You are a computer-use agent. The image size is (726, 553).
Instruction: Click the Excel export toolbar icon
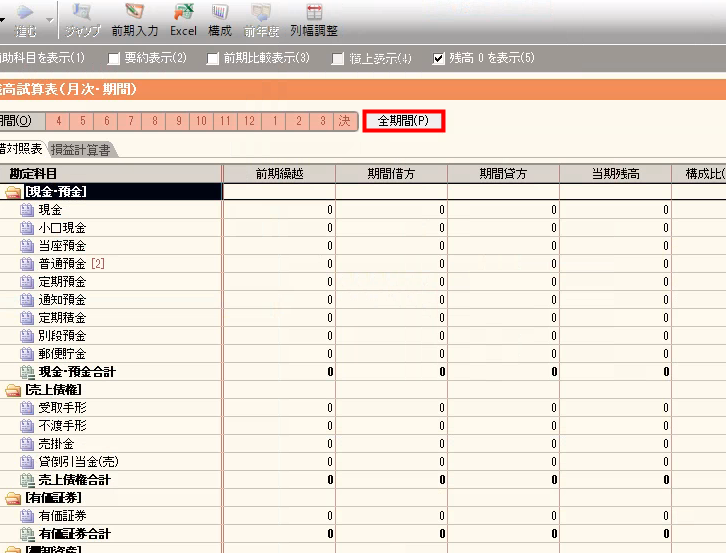(183, 14)
